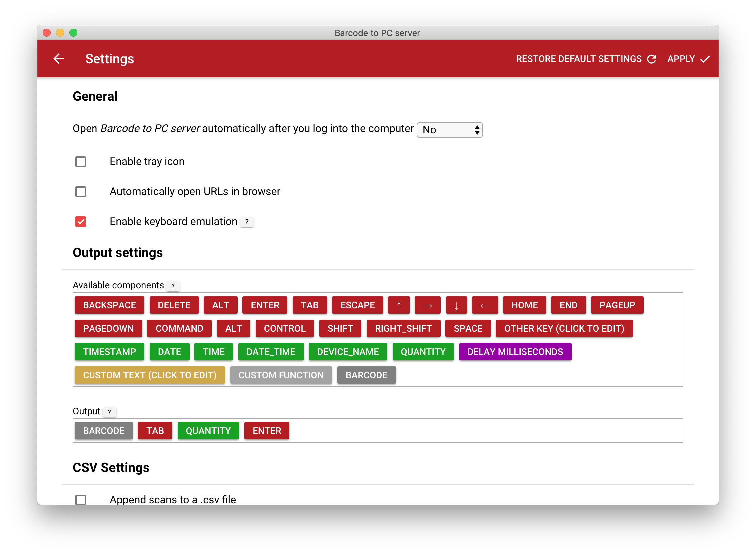756x554 pixels.
Task: Select the SHIFT component
Action: click(x=340, y=328)
